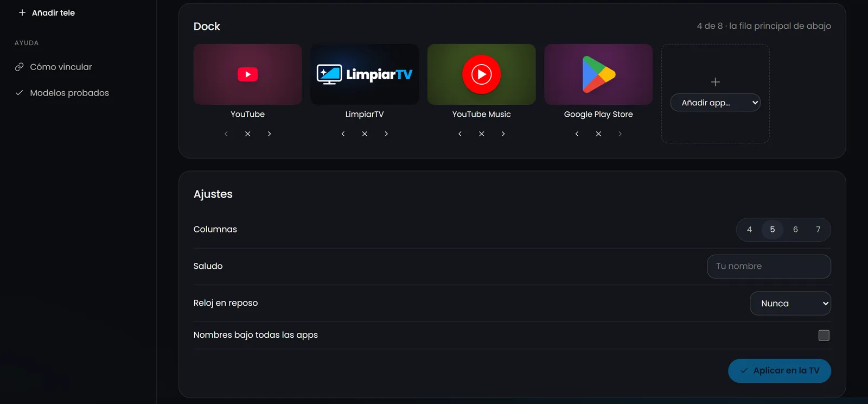Open 'Modelos probados' help link
The width and height of the screenshot is (868, 404).
click(62, 93)
